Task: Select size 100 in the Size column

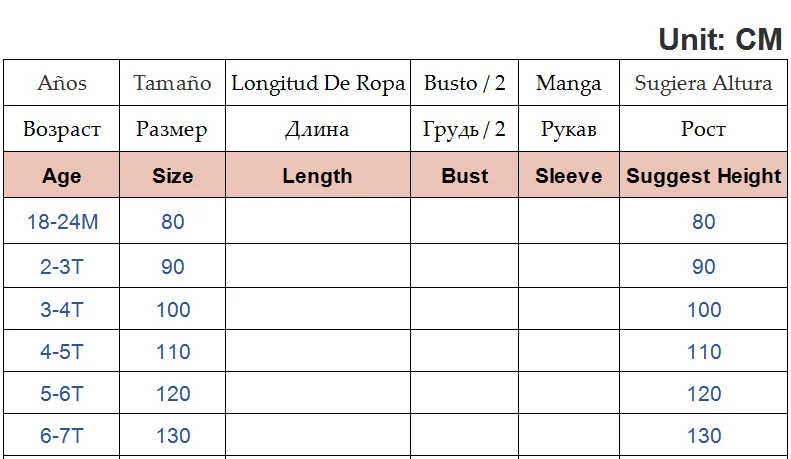Action: 172,310
